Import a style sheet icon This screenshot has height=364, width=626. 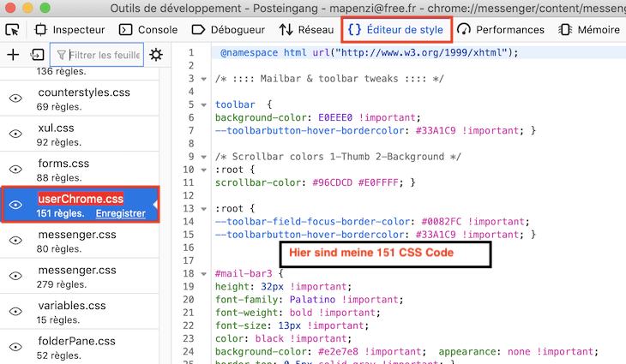pos(37,55)
